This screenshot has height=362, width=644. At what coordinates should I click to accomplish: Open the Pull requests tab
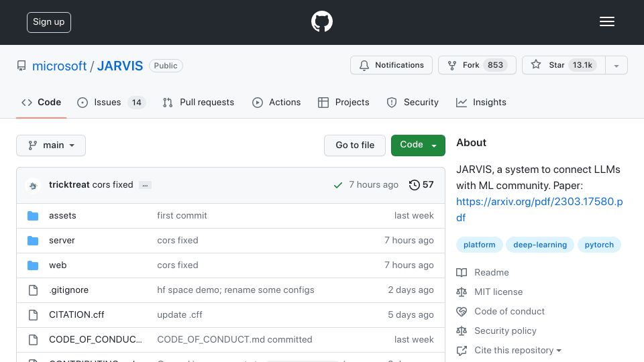(x=199, y=102)
